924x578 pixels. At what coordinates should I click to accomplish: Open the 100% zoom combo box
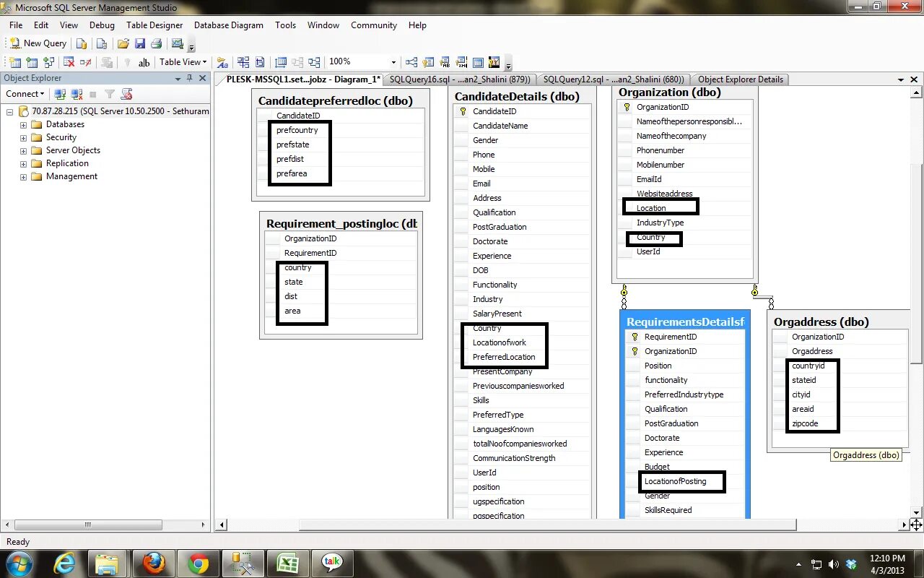point(362,62)
